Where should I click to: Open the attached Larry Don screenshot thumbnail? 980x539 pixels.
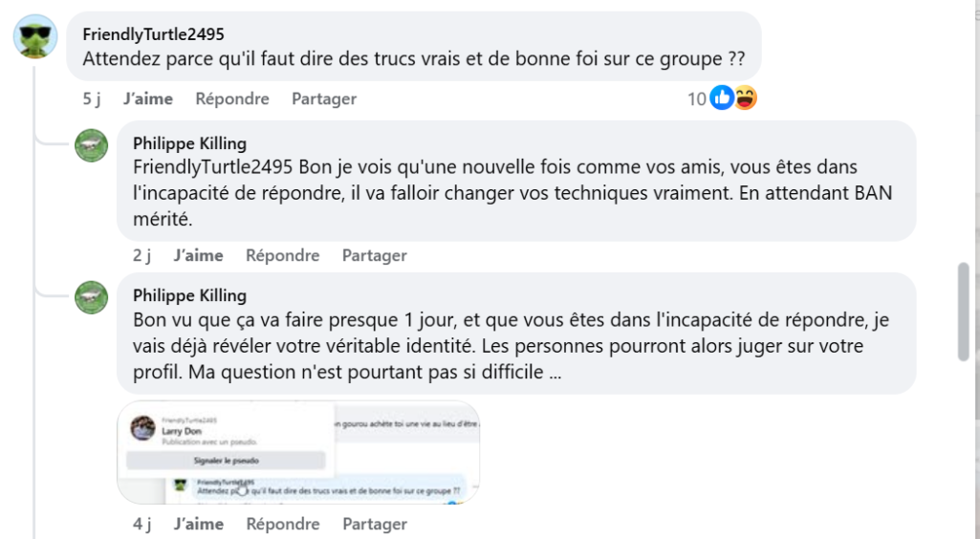tap(298, 452)
